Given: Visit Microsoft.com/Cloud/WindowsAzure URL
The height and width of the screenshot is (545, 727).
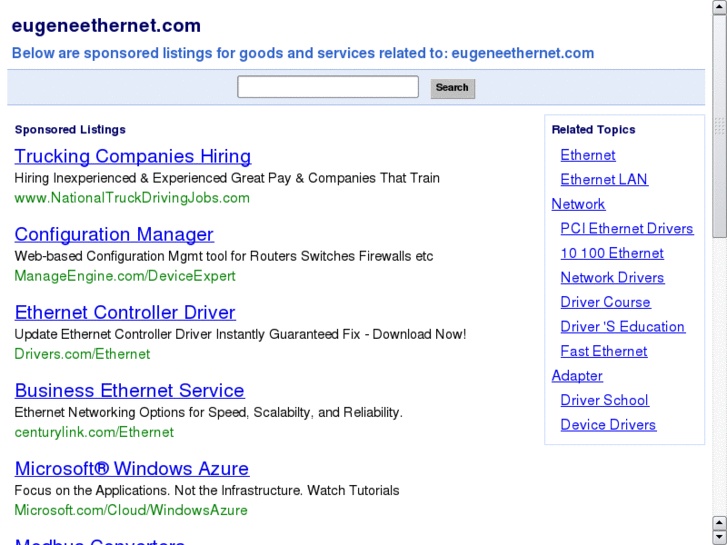Looking at the screenshot, I should point(131,510).
